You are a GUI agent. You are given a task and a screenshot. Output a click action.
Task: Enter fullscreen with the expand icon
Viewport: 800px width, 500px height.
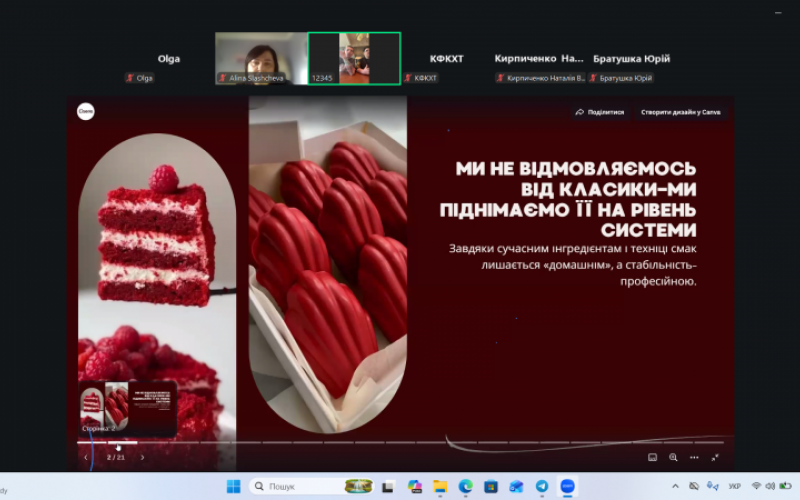pyautogui.click(x=715, y=457)
